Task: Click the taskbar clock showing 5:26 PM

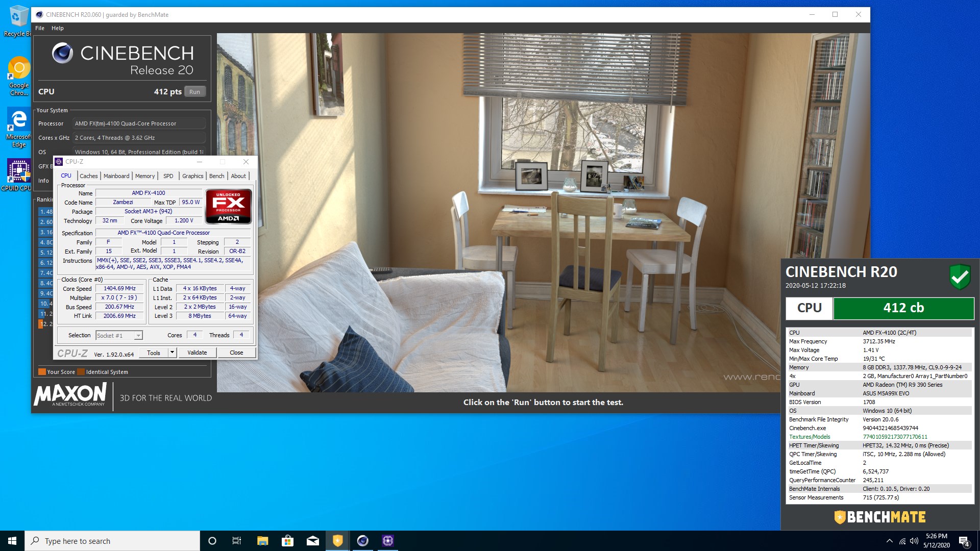Action: click(x=936, y=541)
